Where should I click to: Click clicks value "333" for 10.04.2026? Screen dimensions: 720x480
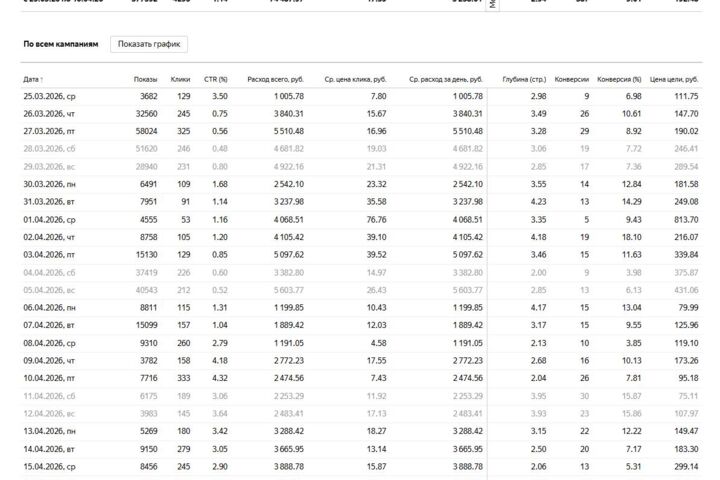[184, 378]
